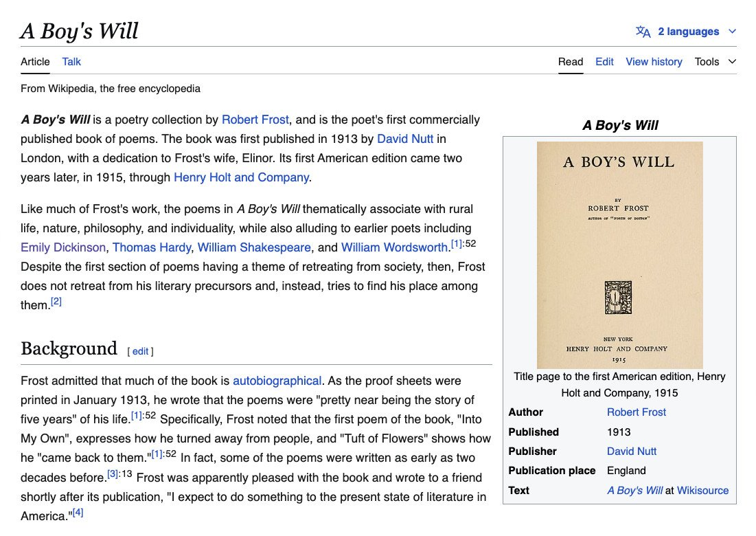Screen dimensions: 756x536
Task: Open the David Nutt link in intro
Action: click(405, 139)
